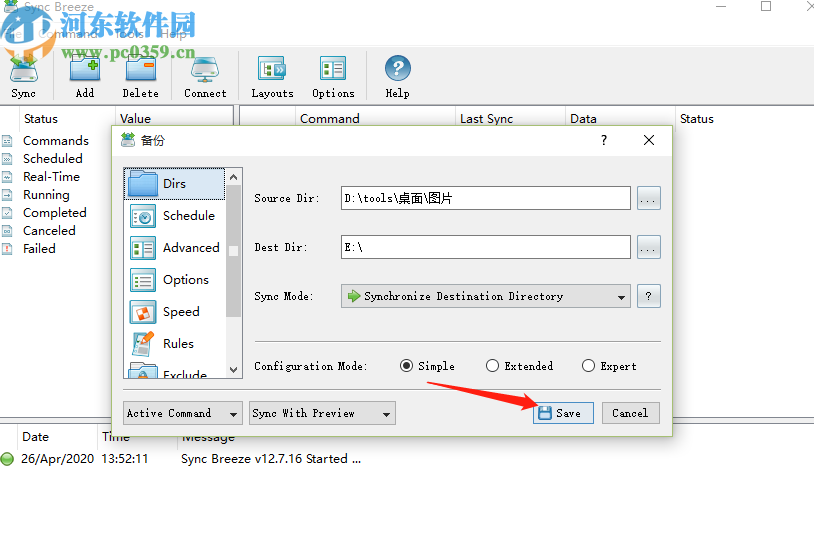814x560 pixels.
Task: Open the Sync Mode dropdown
Action: pyautogui.click(x=485, y=296)
